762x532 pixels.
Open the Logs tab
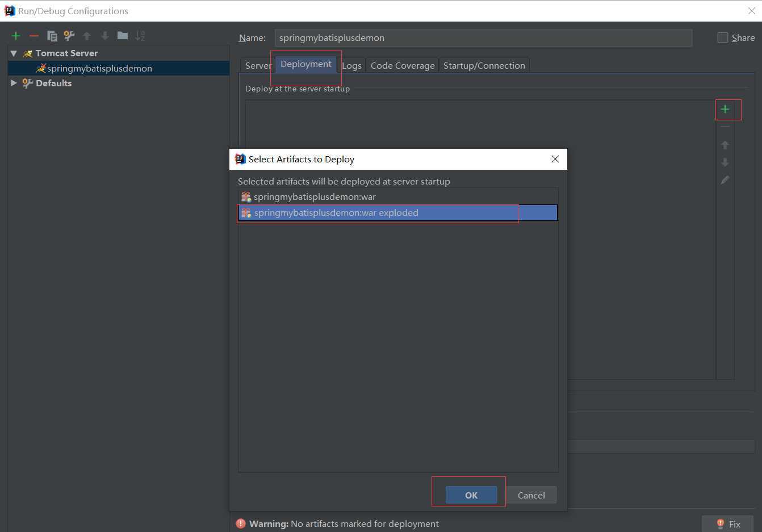click(x=351, y=65)
